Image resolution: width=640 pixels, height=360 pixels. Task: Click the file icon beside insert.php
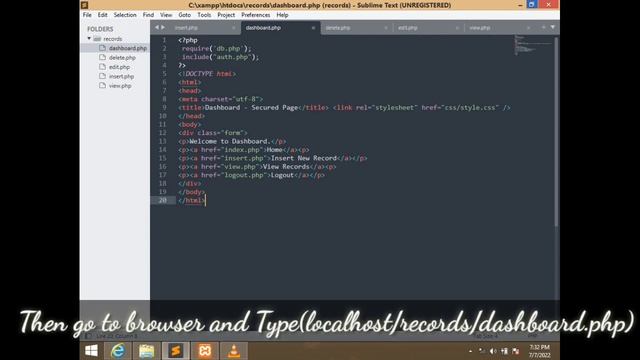click(x=102, y=76)
